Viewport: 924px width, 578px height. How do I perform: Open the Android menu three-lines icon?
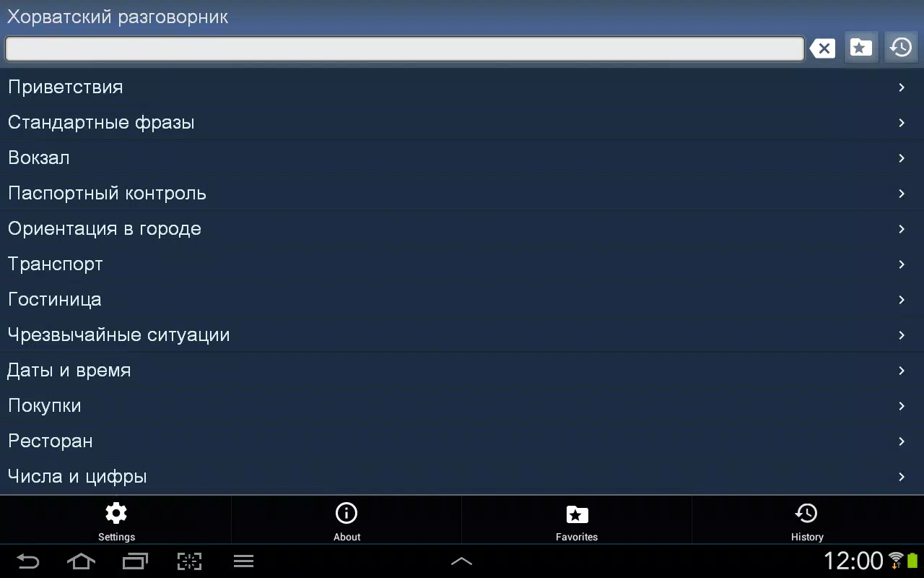[x=243, y=561]
